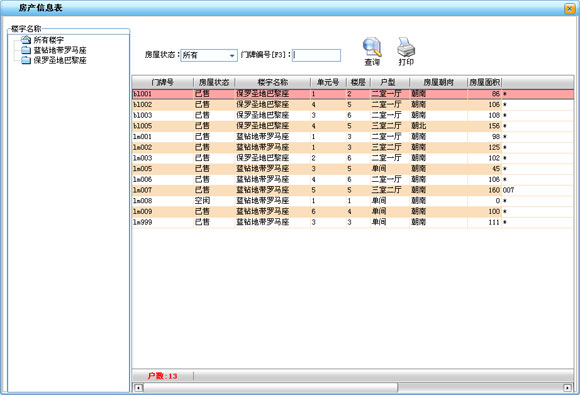Select the row with door number lm008

coord(353,201)
